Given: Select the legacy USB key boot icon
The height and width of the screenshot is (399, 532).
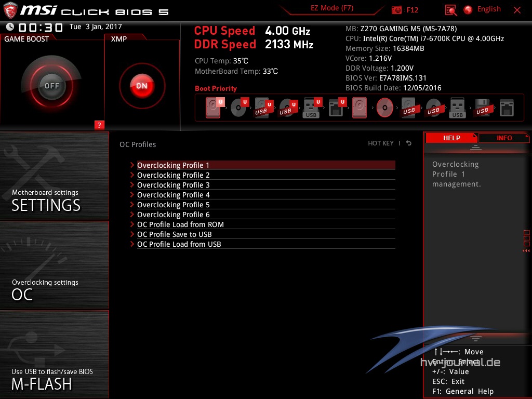Looking at the screenshot, I should [x=457, y=108].
